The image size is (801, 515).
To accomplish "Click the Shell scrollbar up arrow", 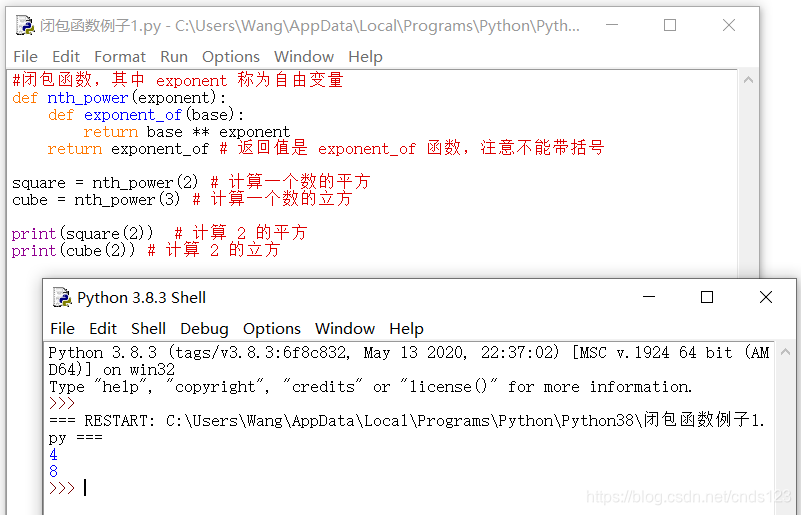I will [786, 352].
